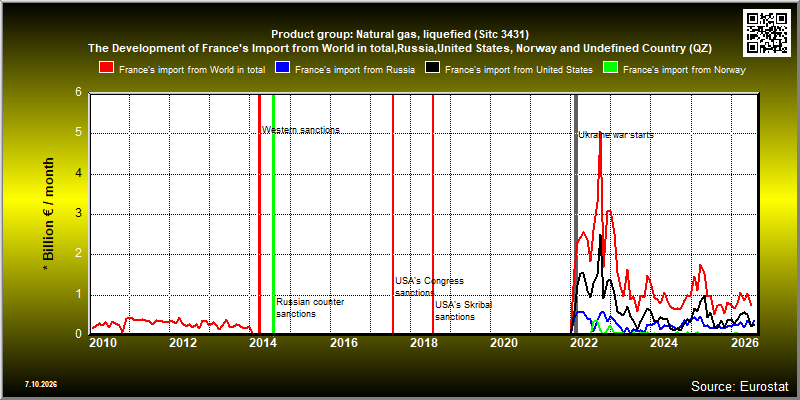Click the 2018 x-axis label

424,342
